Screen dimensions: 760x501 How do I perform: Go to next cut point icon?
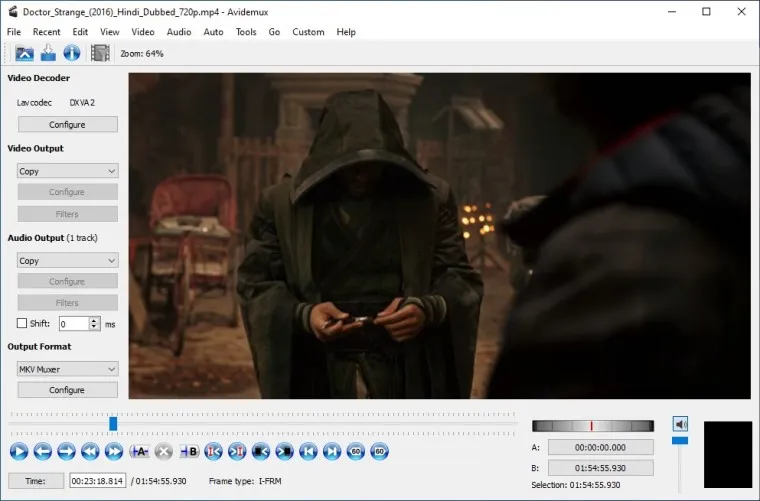pos(237,452)
